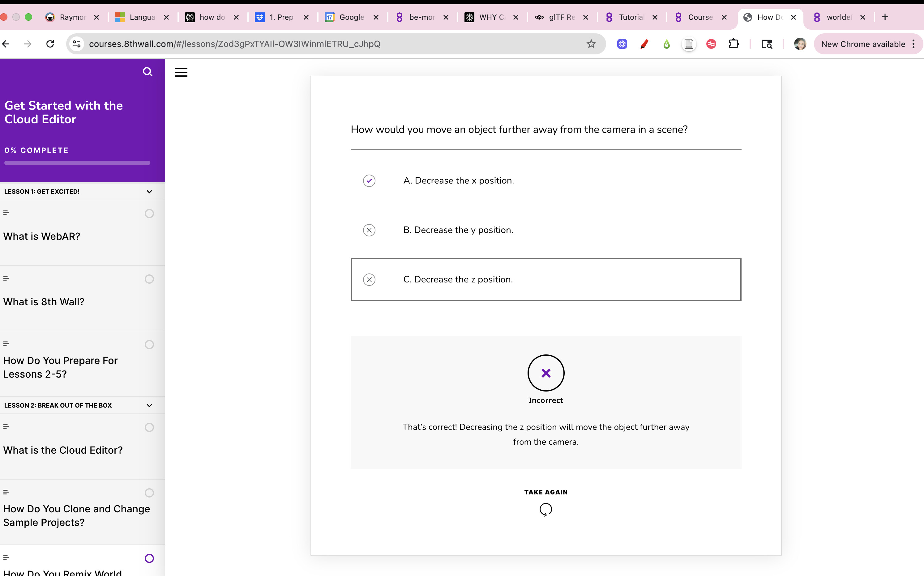The image size is (924, 576).
Task: Select answer B Decrease the y position
Action: [x=458, y=230]
